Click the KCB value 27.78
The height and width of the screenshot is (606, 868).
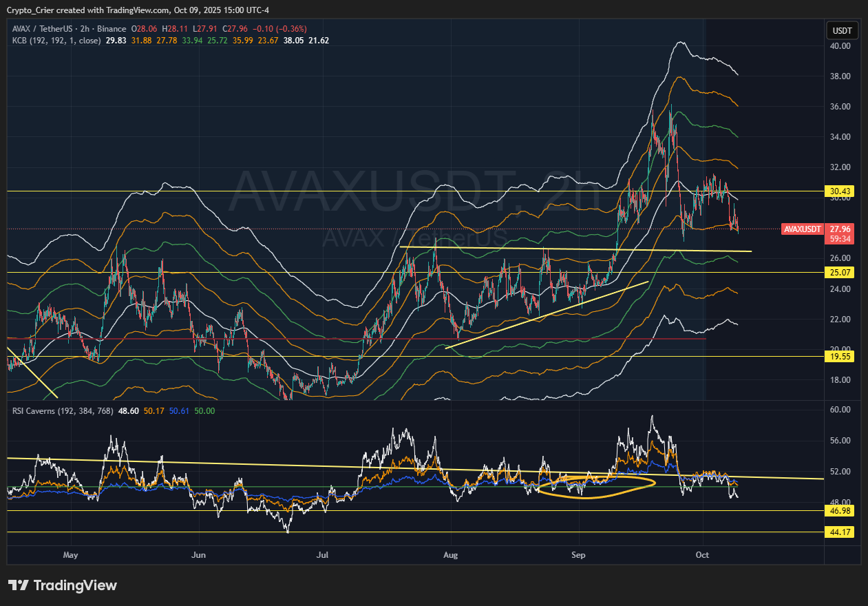point(167,41)
